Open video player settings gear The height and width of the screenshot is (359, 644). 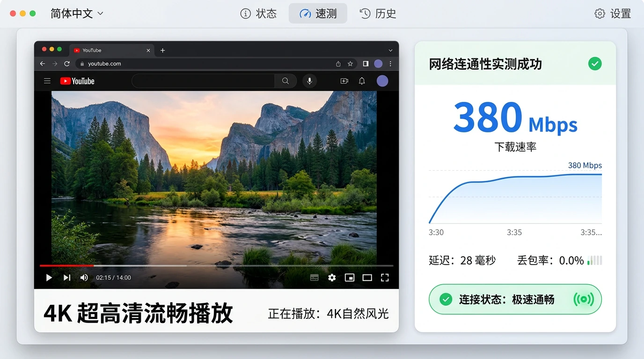pos(332,278)
